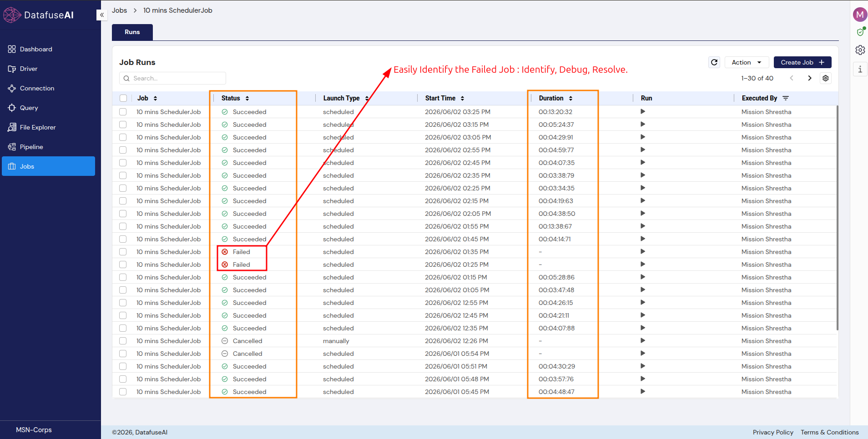Run the job in the 06/01 05:51 PM row
Screen dimensions: 868x439
coord(643,366)
